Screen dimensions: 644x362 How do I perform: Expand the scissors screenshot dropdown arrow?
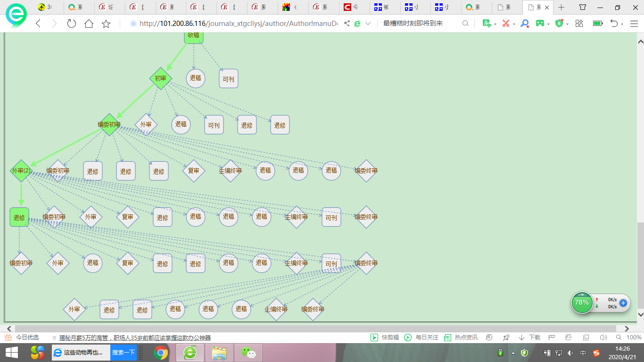click(x=514, y=24)
